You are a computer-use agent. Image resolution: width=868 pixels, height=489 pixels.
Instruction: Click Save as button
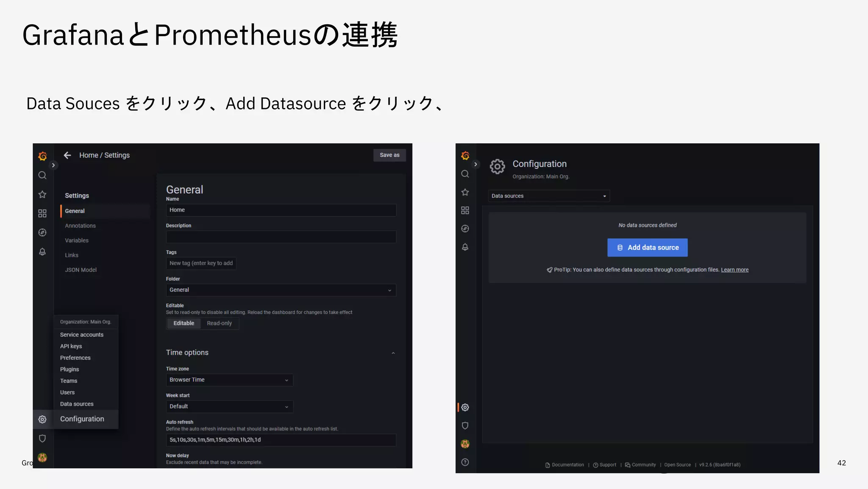(x=389, y=155)
